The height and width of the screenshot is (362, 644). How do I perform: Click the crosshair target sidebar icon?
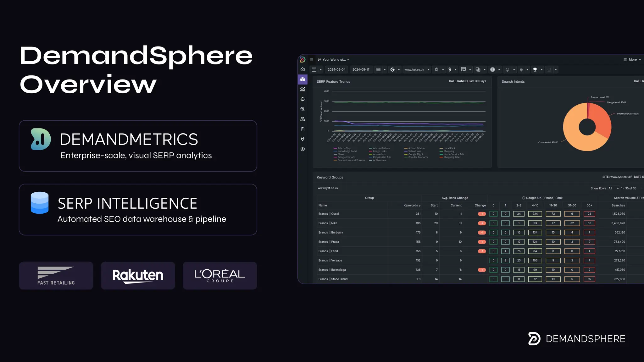[303, 99]
